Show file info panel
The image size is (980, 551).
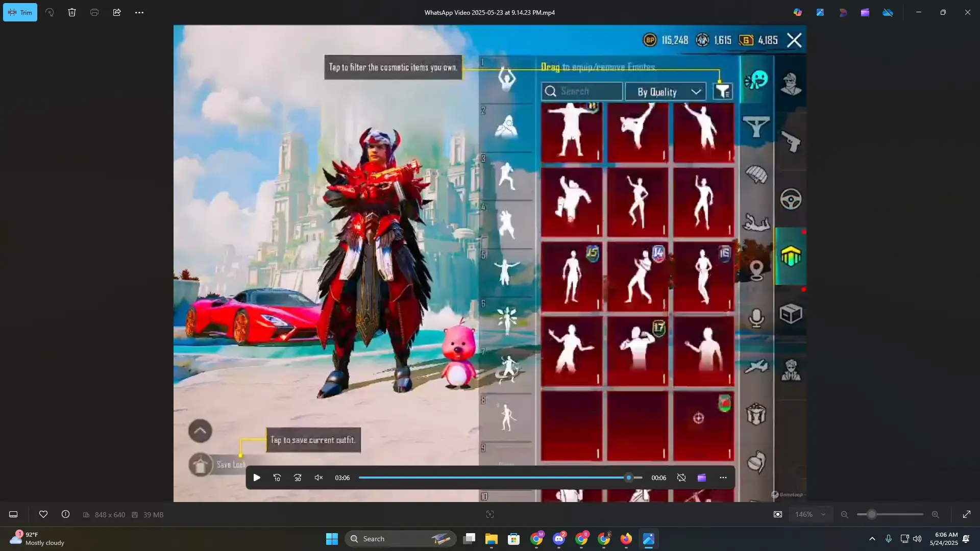click(x=65, y=514)
